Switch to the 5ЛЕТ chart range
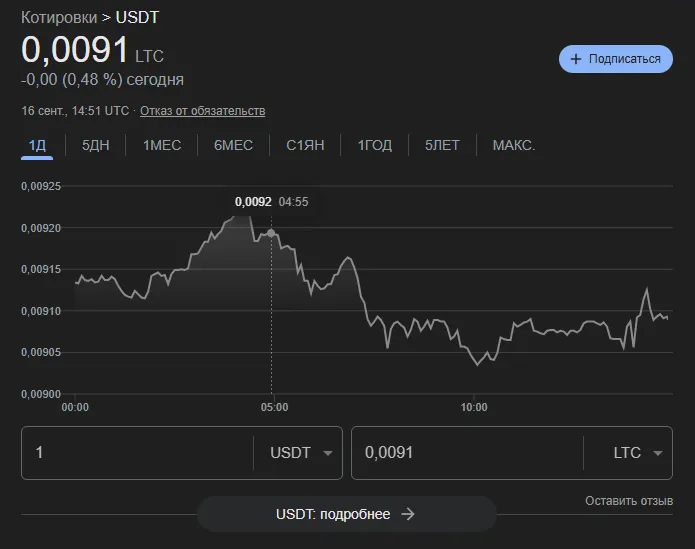Image resolution: width=695 pixels, height=549 pixels. pyautogui.click(x=442, y=145)
